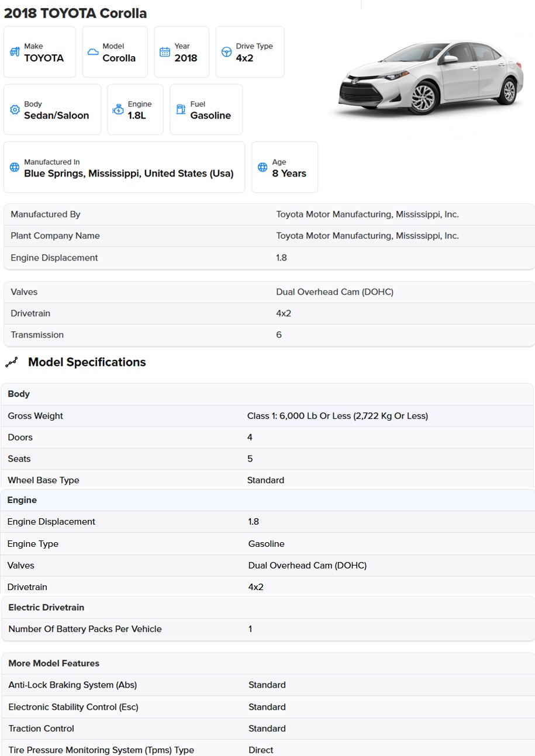Click the Drive Type steering wheel icon

click(226, 52)
